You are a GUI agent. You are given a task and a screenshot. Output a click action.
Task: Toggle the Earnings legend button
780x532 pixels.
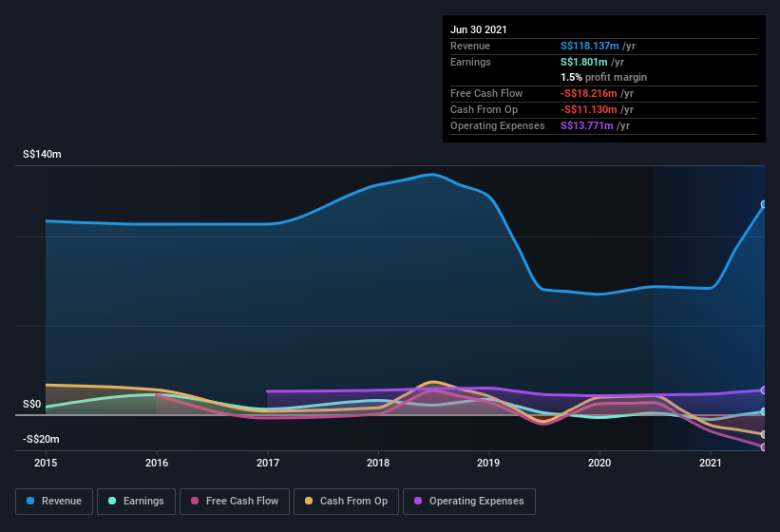click(x=136, y=502)
